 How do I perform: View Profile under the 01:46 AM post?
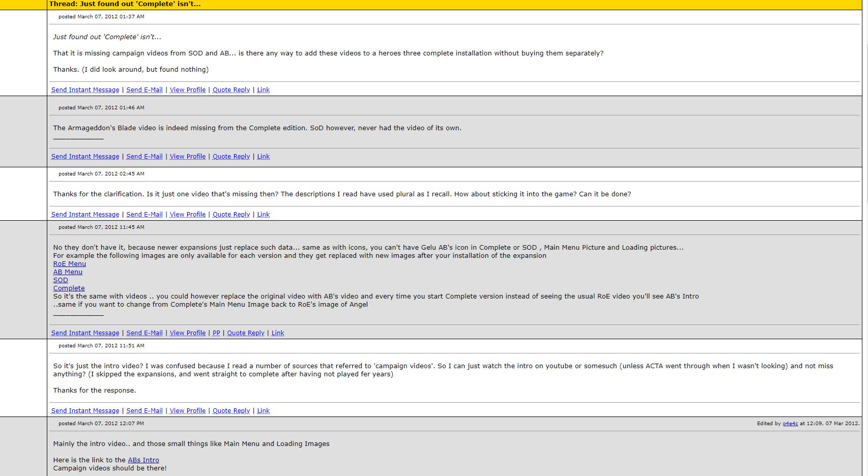(188, 157)
